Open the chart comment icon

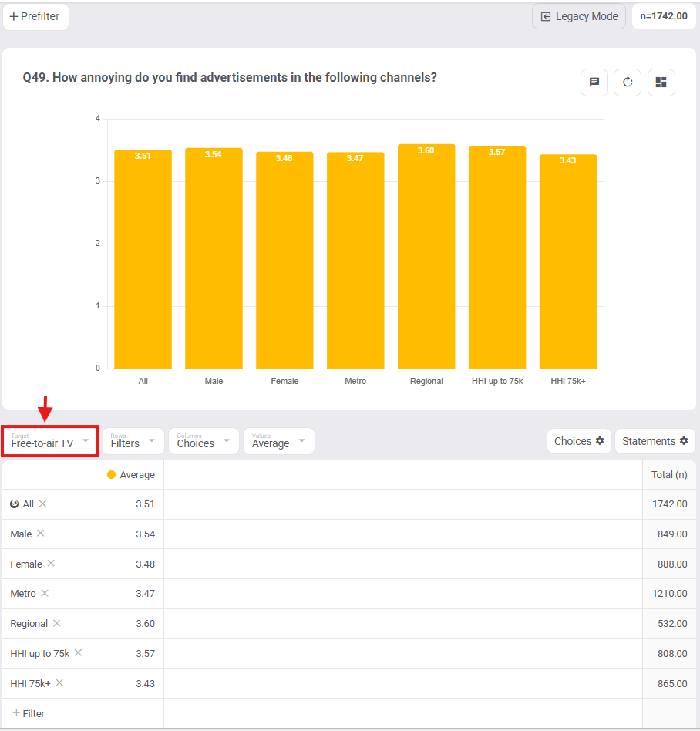coord(594,83)
